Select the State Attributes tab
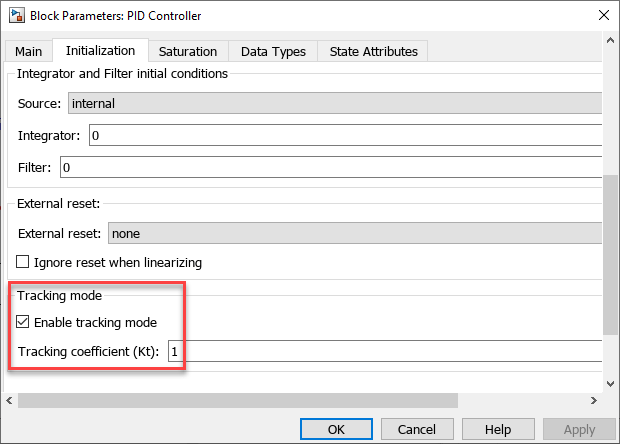This screenshot has width=620, height=444. click(x=373, y=51)
